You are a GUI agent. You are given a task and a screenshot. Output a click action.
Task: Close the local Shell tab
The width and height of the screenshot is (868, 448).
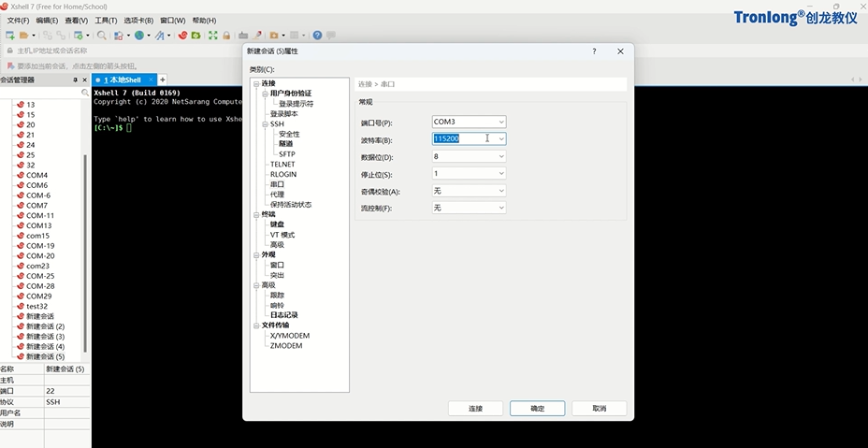(x=151, y=79)
